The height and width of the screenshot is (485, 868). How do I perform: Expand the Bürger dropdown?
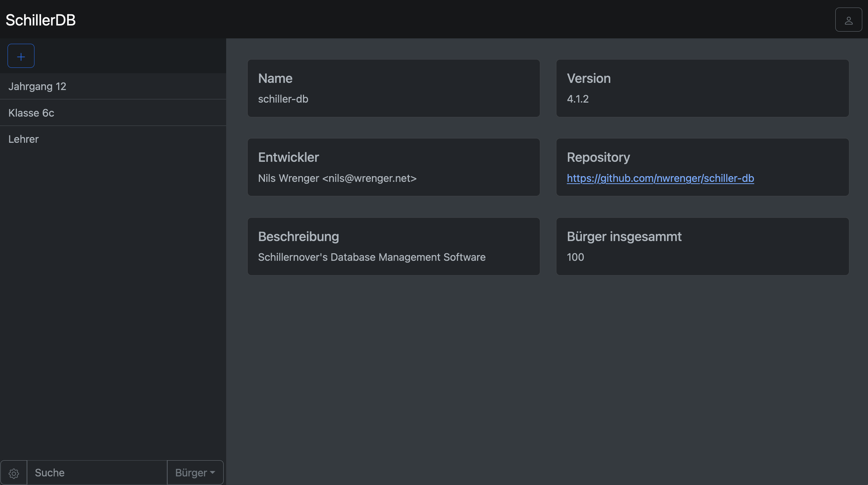(x=195, y=473)
